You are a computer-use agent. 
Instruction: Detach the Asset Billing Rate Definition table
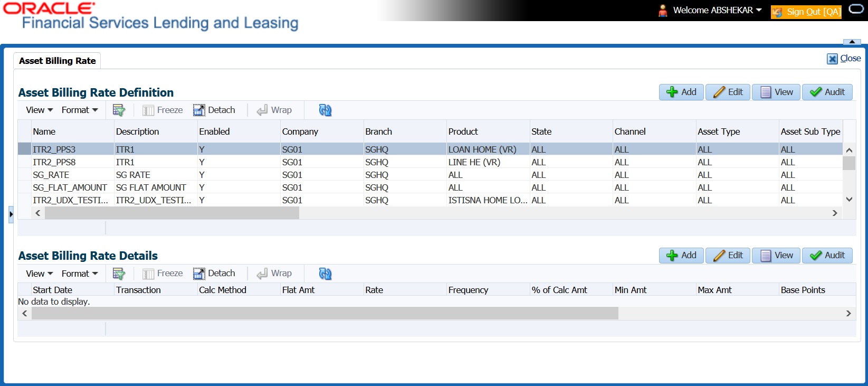(x=214, y=110)
